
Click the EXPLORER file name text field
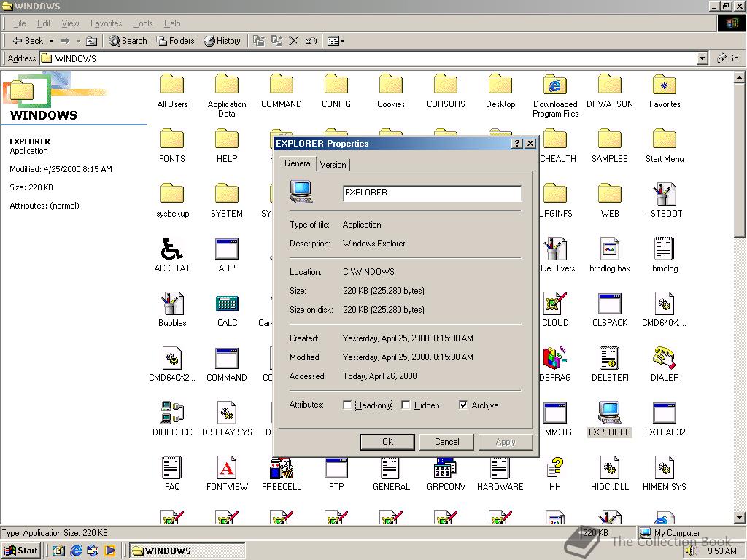coord(432,192)
